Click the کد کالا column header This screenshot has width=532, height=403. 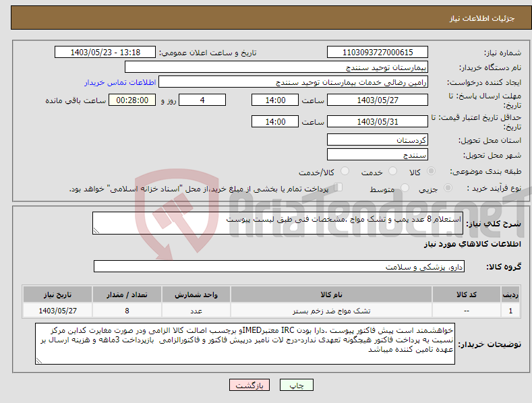point(467,294)
